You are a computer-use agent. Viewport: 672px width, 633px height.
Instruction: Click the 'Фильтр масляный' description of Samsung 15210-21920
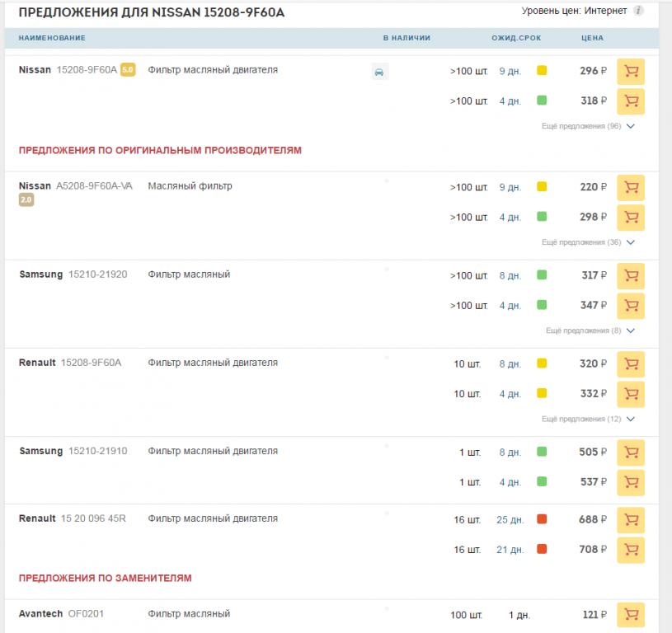[x=189, y=274]
